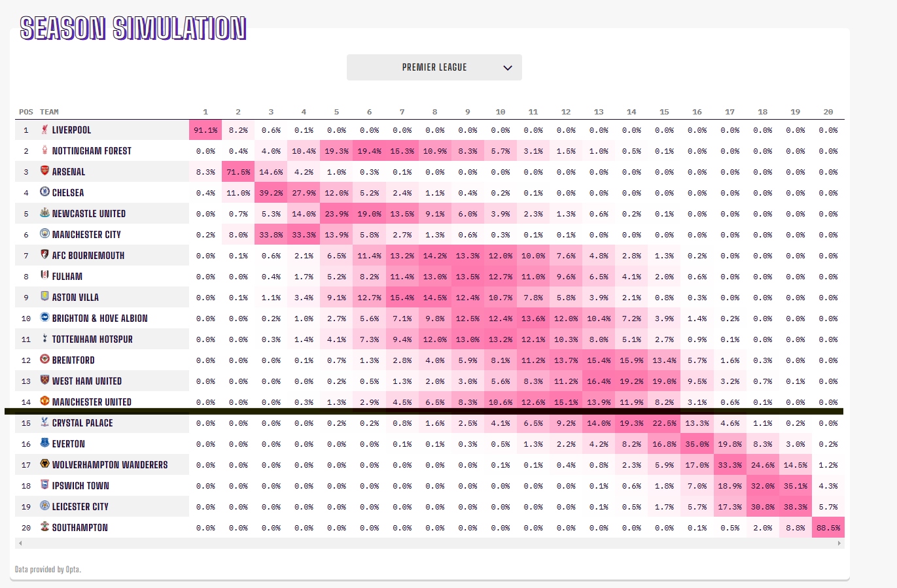Click the Chelsea club crest icon
Image resolution: width=897 pixels, height=588 pixels.
click(44, 193)
